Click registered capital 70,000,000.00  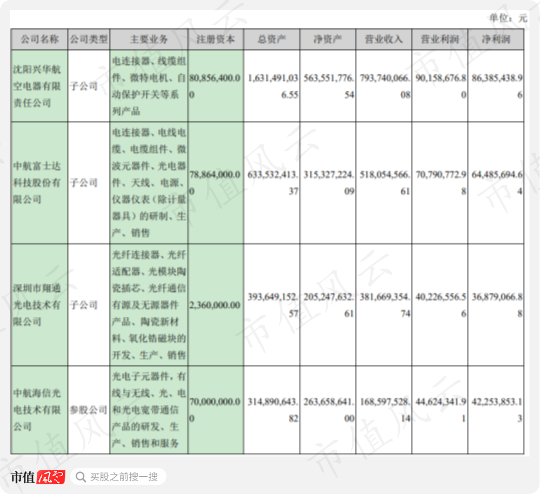pos(215,410)
